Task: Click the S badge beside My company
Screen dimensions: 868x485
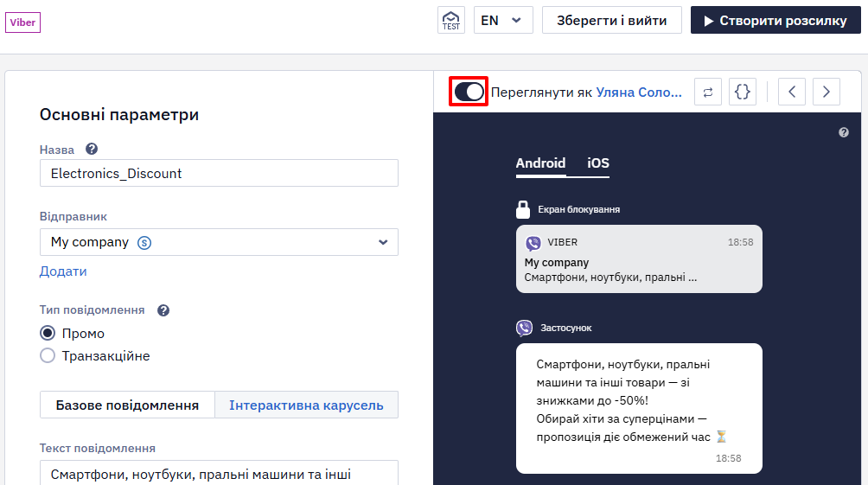Action: [144, 242]
